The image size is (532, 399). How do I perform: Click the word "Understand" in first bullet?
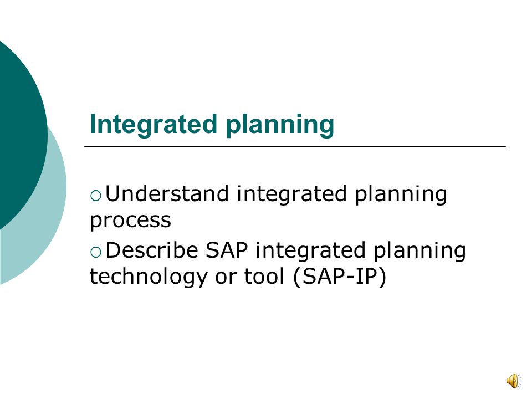pos(167,194)
